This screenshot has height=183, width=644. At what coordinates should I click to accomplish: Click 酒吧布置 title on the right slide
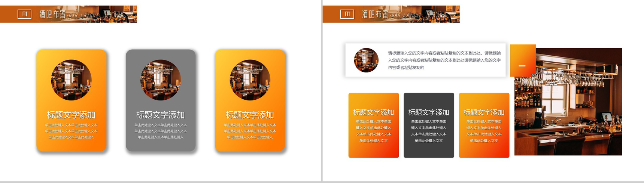[x=375, y=15]
